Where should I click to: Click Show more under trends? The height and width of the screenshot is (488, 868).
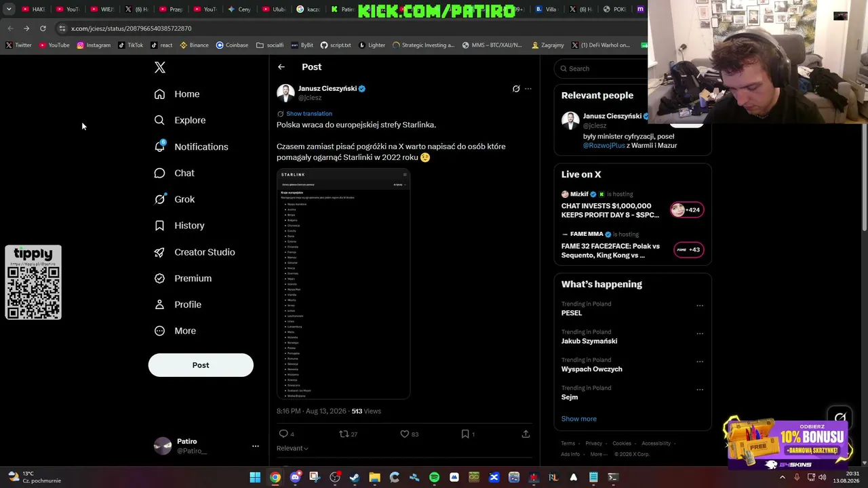click(x=578, y=419)
